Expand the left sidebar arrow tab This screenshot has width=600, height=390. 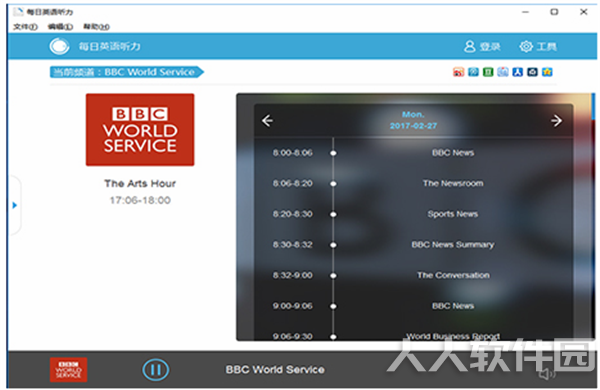[x=15, y=205]
